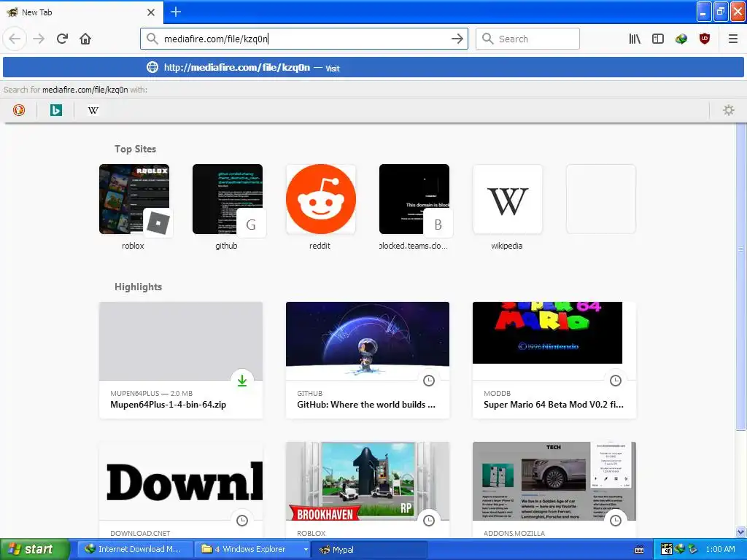747x560 pixels.
Task: Click history clock icon on DOWNLOAD.CNET card
Action: [242, 521]
